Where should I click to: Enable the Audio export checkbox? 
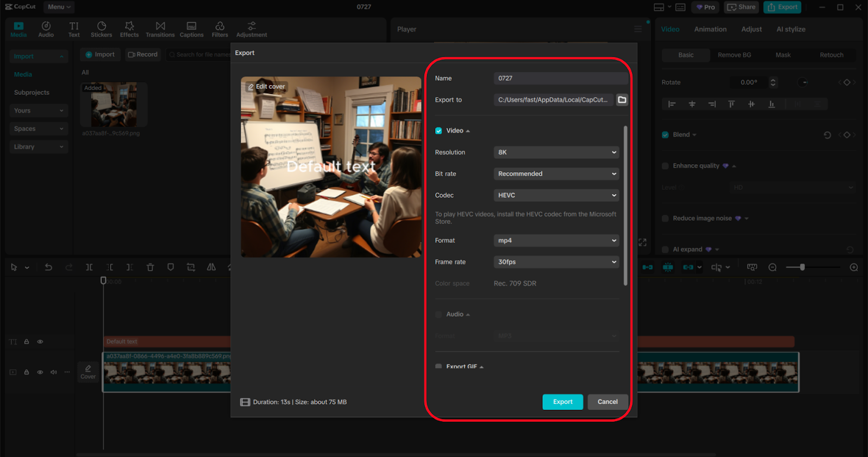tap(438, 314)
